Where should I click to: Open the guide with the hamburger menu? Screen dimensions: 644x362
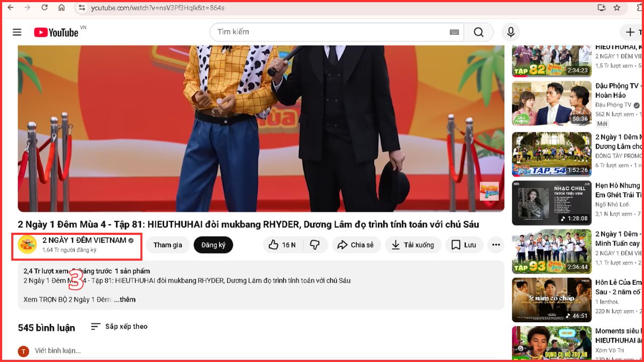[17, 32]
